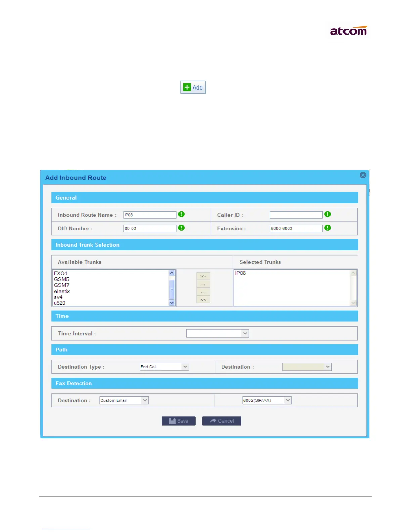The image size is (411, 532).
Task: Click Available Trunks scroll down arrow
Action: click(172, 303)
